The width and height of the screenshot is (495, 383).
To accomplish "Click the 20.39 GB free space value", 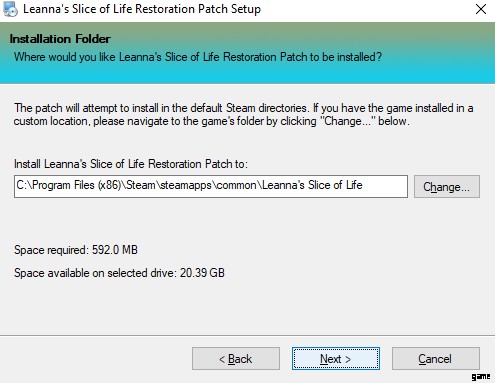I will click(x=202, y=273).
